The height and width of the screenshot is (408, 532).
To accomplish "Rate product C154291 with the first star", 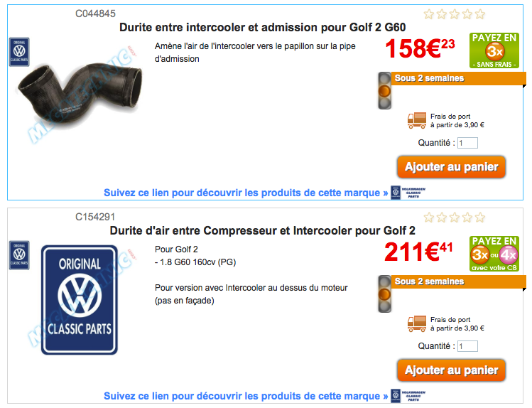I will point(429,218).
